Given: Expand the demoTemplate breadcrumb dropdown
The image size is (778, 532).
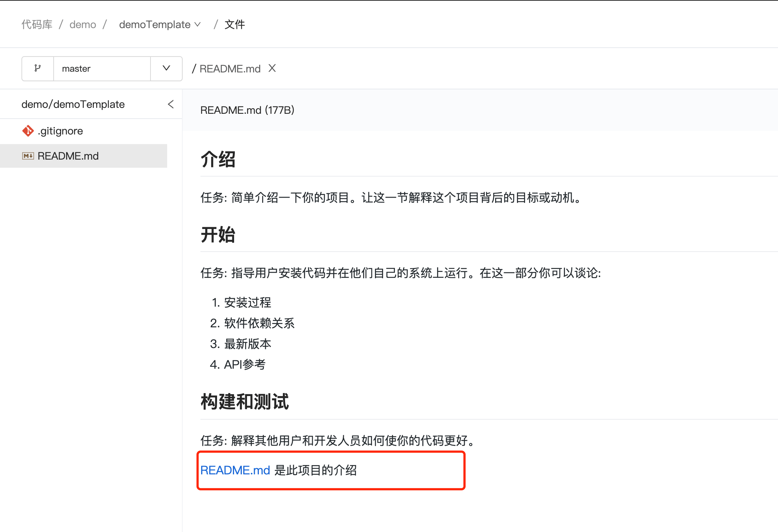Looking at the screenshot, I should tap(197, 24).
